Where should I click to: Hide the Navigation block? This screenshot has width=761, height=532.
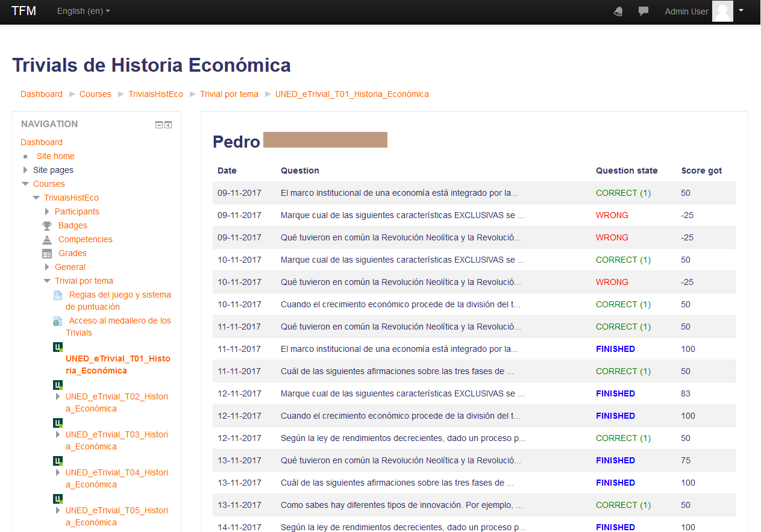coord(159,125)
